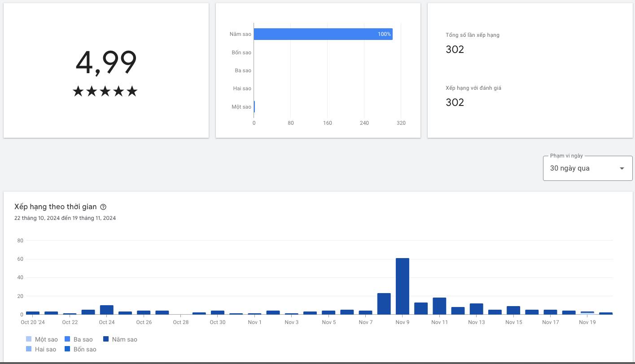This screenshot has width=635, height=364.
Task: Click the Nov 1 axis label
Action: (254, 322)
